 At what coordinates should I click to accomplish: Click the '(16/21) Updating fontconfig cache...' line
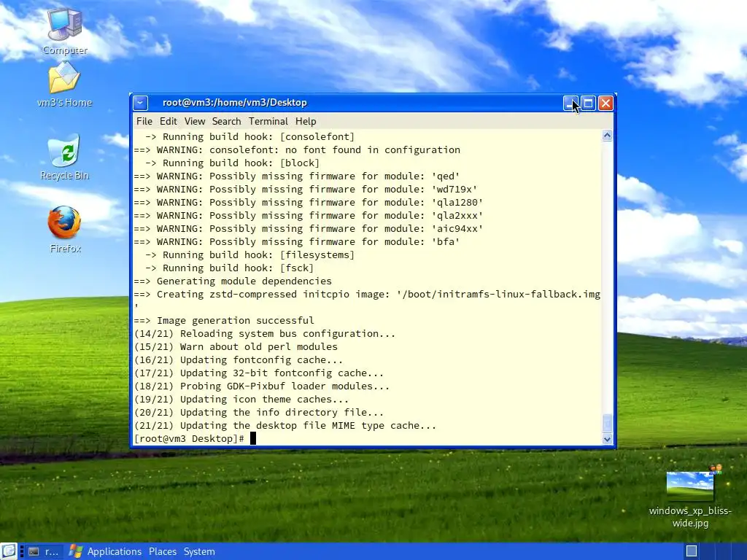[x=239, y=360]
